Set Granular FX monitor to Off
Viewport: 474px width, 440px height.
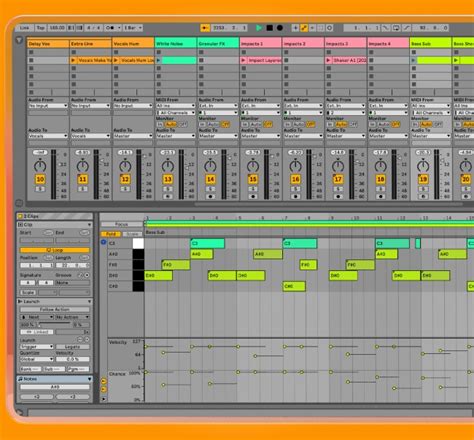(226, 124)
